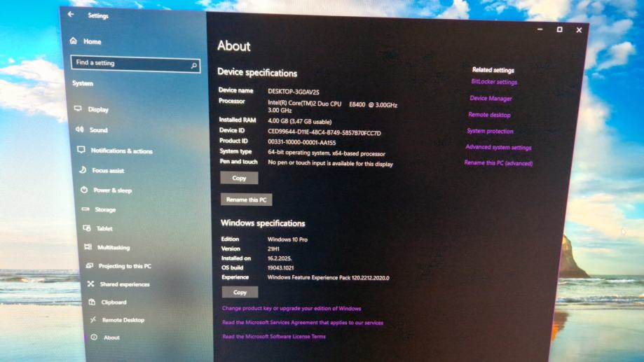Maximize the Settings window

tap(559, 29)
